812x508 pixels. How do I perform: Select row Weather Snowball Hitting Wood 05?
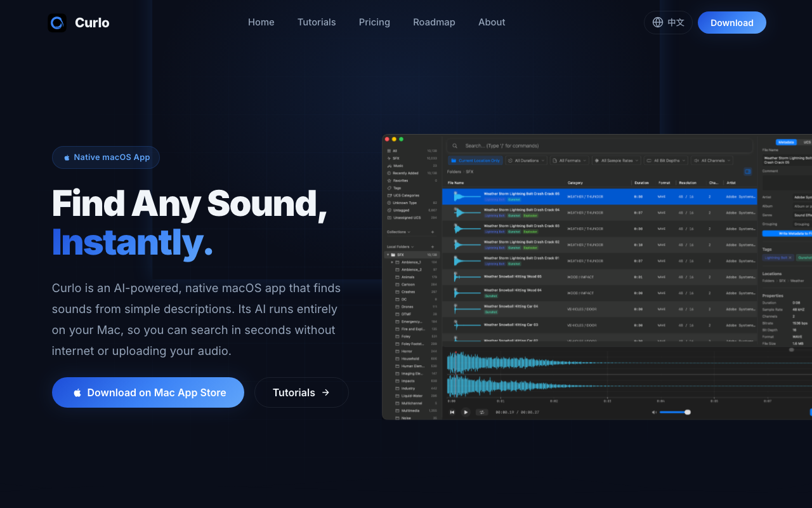coord(599,277)
